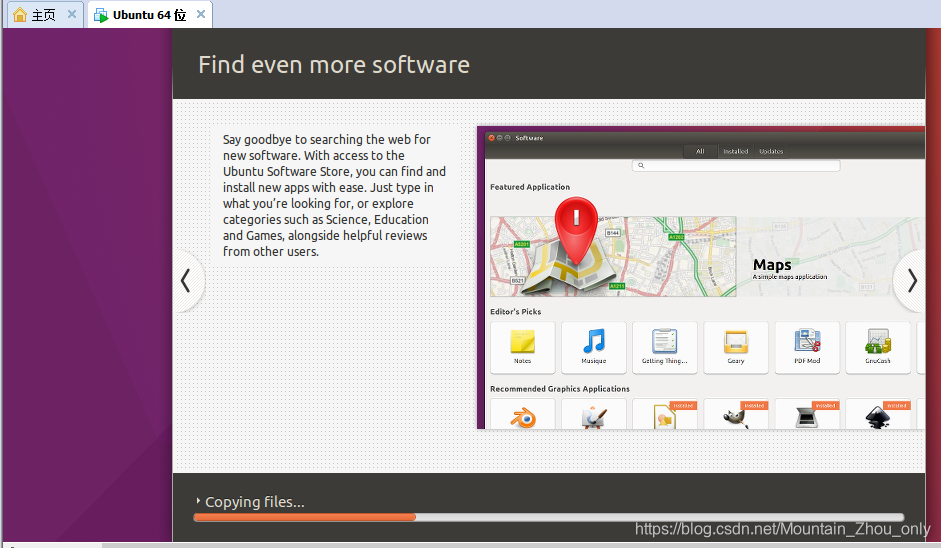Image resolution: width=941 pixels, height=548 pixels.
Task: Open the Notes app tile
Action: (x=522, y=348)
